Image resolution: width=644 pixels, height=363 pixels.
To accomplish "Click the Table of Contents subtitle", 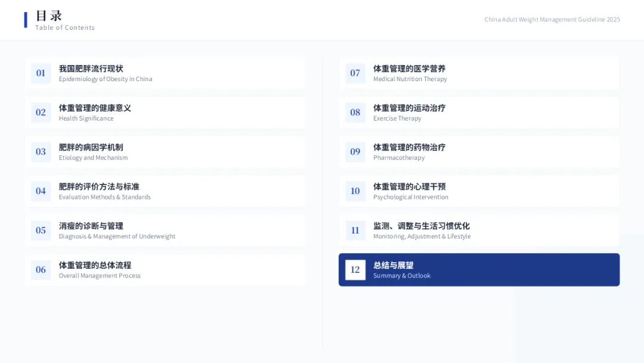I will click(x=65, y=27).
